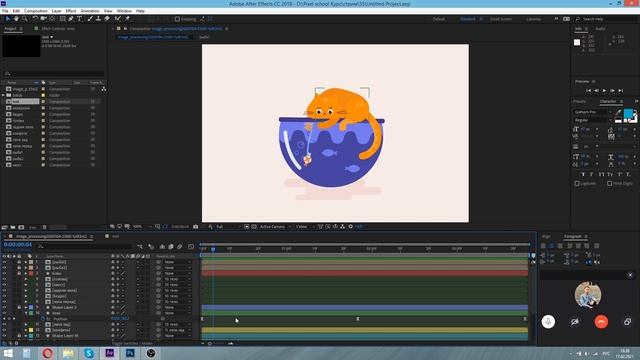
Task: Select the Puppet Pin tool
Action: tap(127, 19)
